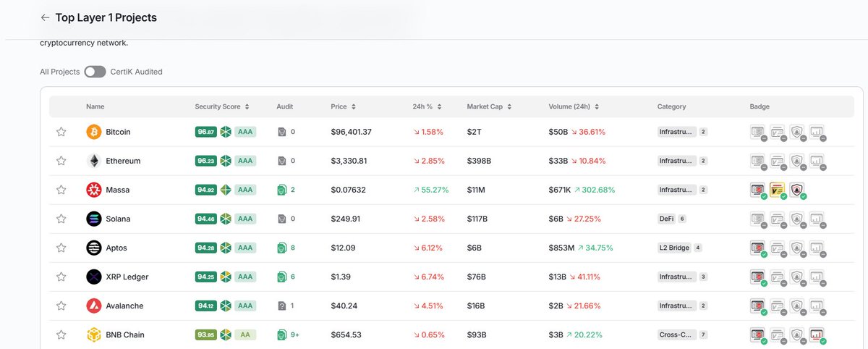Expand BNB Chain's 7 category count
Image resolution: width=868 pixels, height=349 pixels.
[x=703, y=335]
